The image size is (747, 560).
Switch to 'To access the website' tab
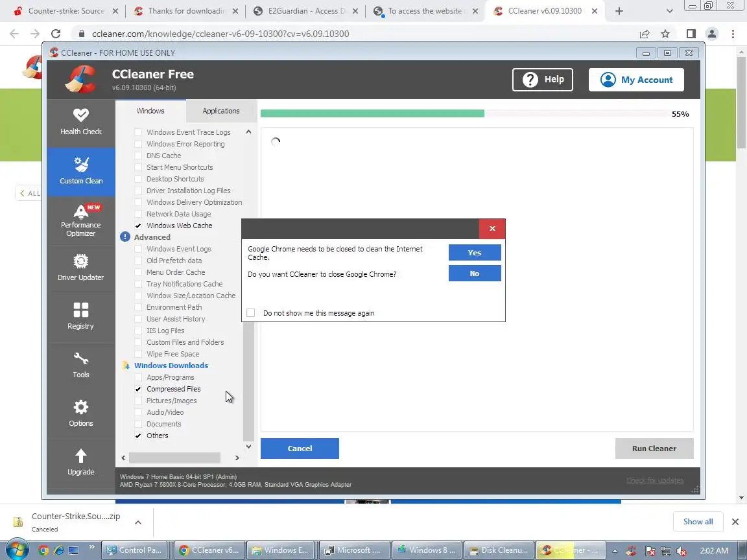tap(425, 11)
